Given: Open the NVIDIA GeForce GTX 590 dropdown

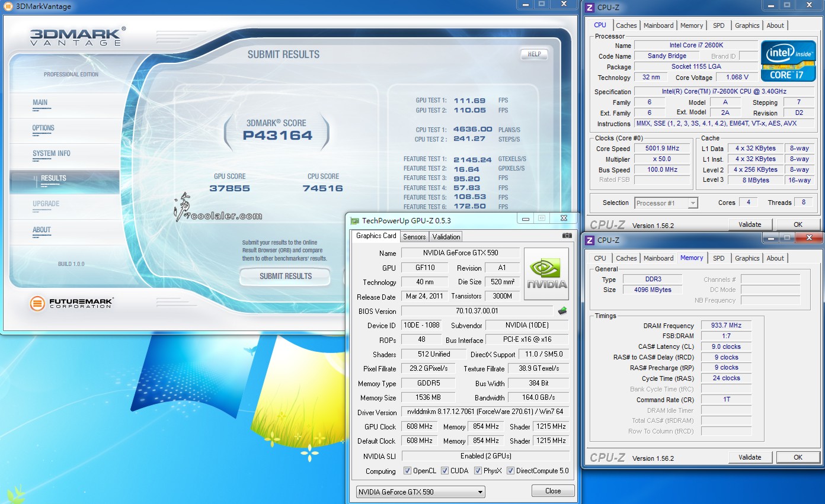Looking at the screenshot, I should [x=420, y=492].
